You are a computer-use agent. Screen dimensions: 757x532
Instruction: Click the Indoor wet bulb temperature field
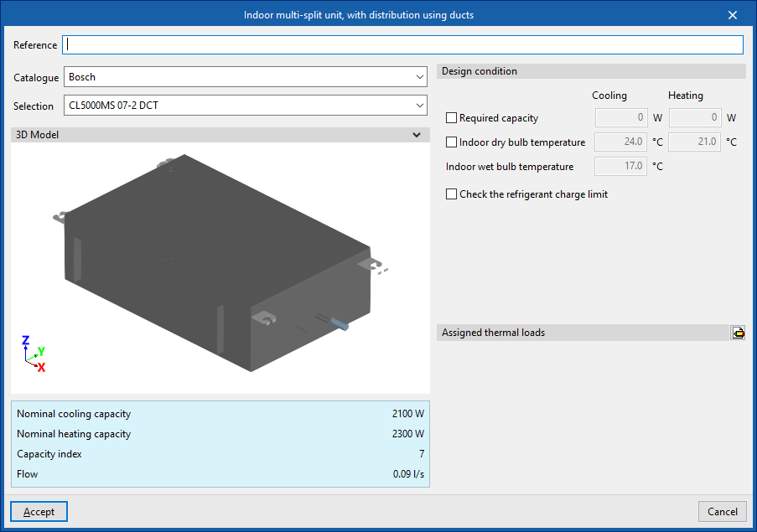click(620, 167)
